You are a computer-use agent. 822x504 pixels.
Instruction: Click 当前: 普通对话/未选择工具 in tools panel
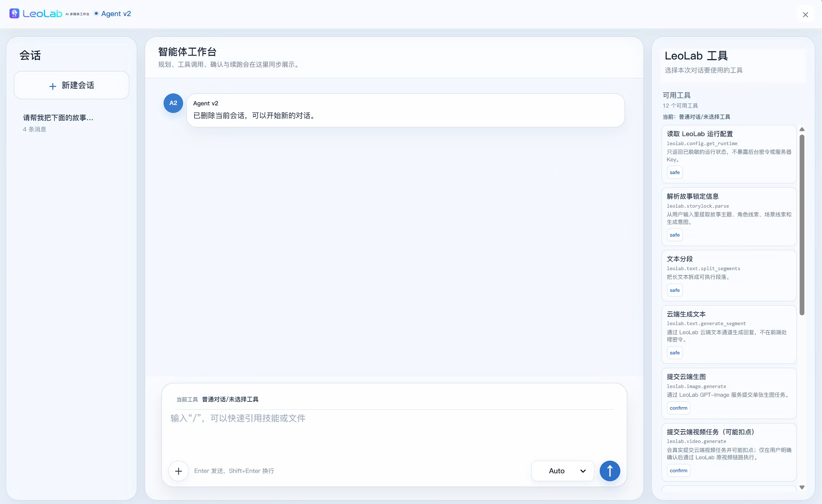(x=696, y=117)
